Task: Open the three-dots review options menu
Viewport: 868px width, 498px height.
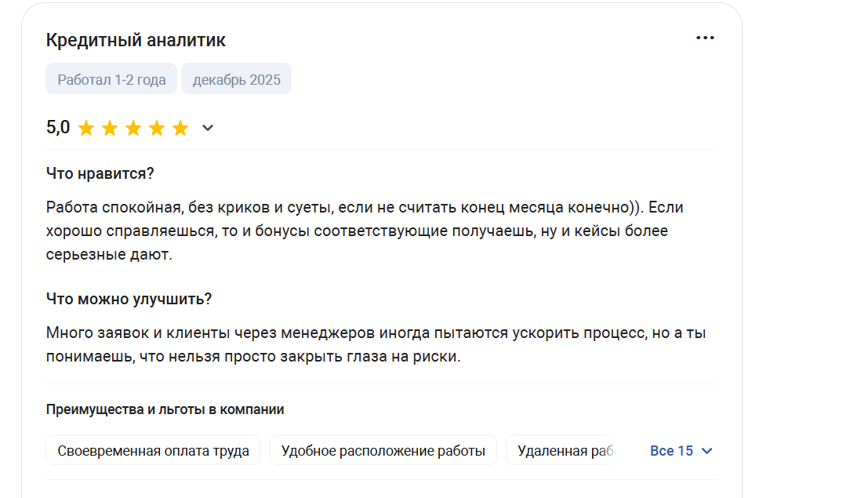Action: pyautogui.click(x=705, y=38)
